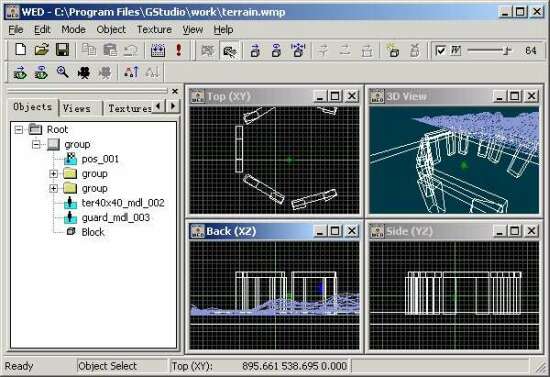
Task: Expand the first yellow group folder
Action: click(x=53, y=174)
